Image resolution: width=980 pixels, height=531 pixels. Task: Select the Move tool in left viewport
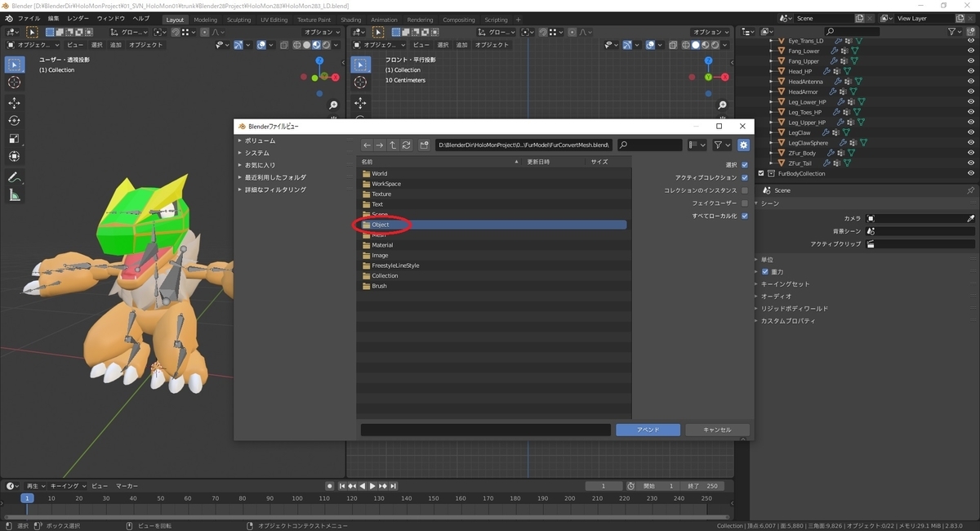click(x=14, y=102)
